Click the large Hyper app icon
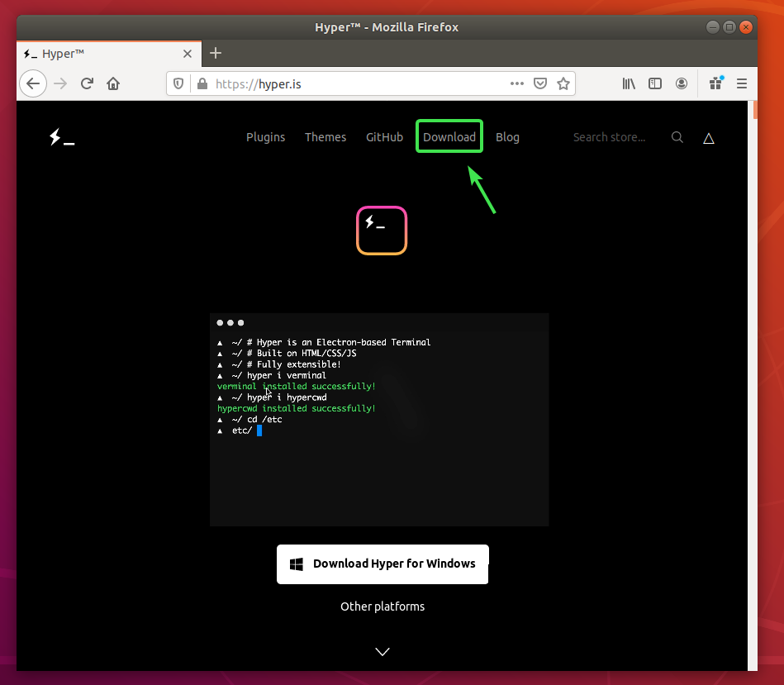The image size is (784, 685). 382,231
